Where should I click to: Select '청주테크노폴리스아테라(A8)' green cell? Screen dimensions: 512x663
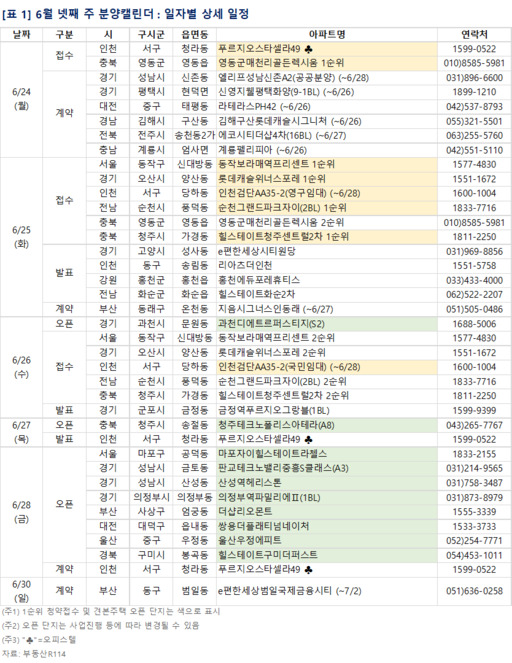pos(327,425)
